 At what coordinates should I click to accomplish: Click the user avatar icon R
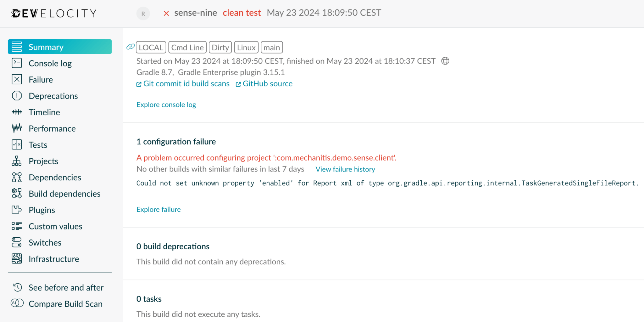143,14
